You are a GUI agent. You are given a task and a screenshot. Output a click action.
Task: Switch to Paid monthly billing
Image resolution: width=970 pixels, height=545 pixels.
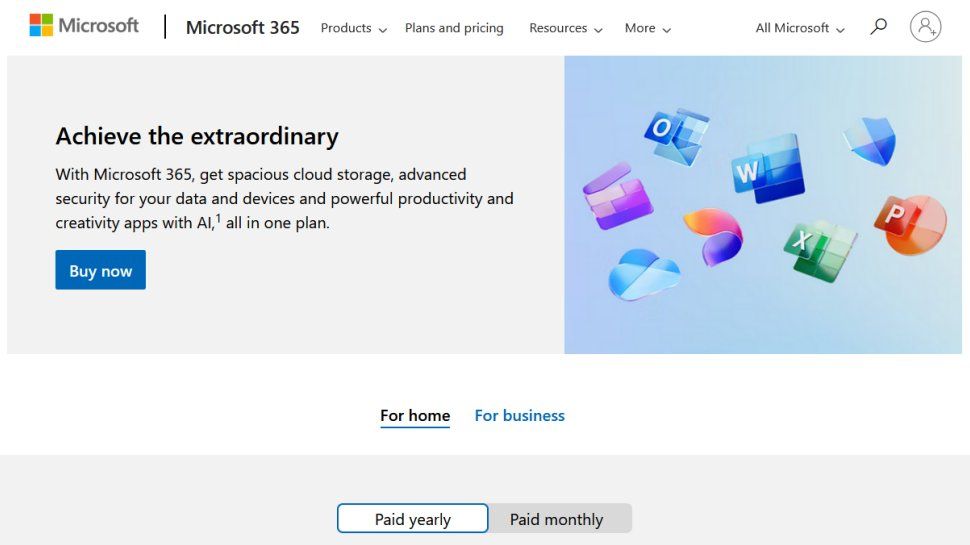tap(557, 519)
